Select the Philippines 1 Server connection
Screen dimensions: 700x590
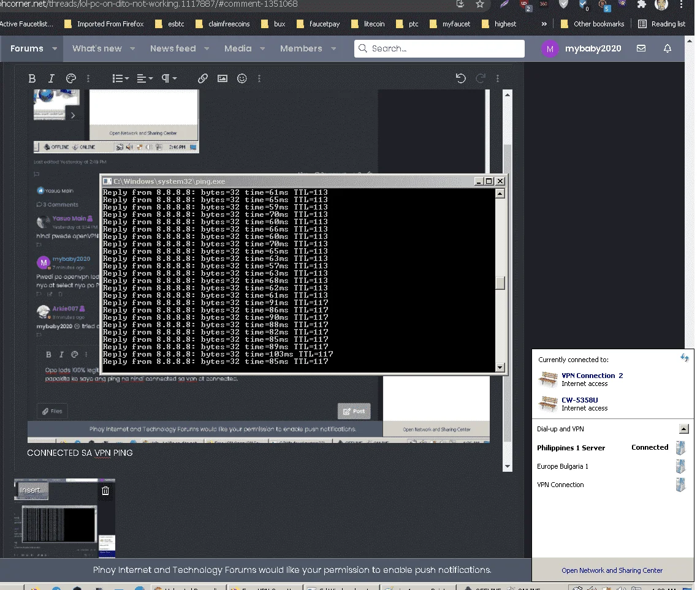[612, 448]
